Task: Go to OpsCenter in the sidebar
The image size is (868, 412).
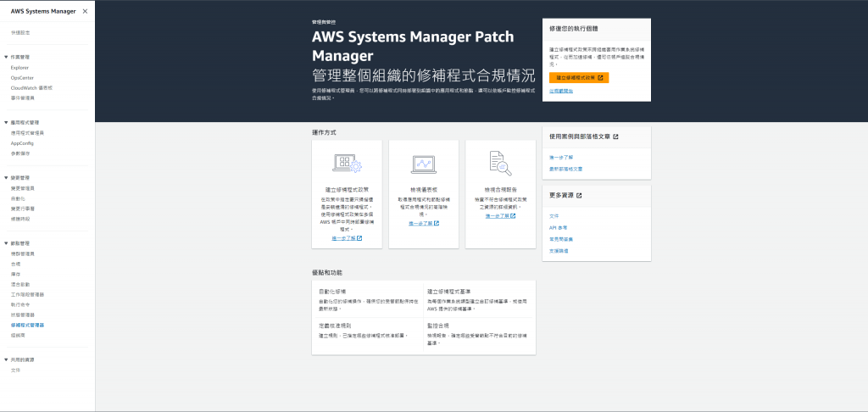Action: coord(22,77)
